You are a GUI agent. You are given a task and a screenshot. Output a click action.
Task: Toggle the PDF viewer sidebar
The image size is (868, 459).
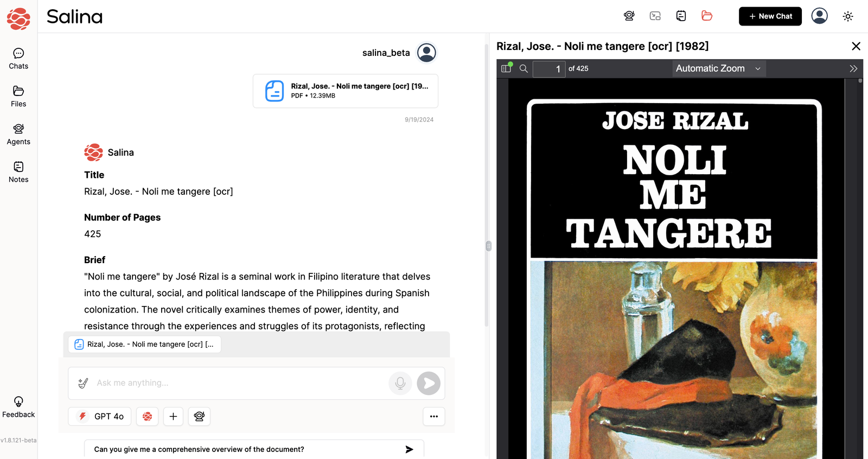tap(507, 68)
